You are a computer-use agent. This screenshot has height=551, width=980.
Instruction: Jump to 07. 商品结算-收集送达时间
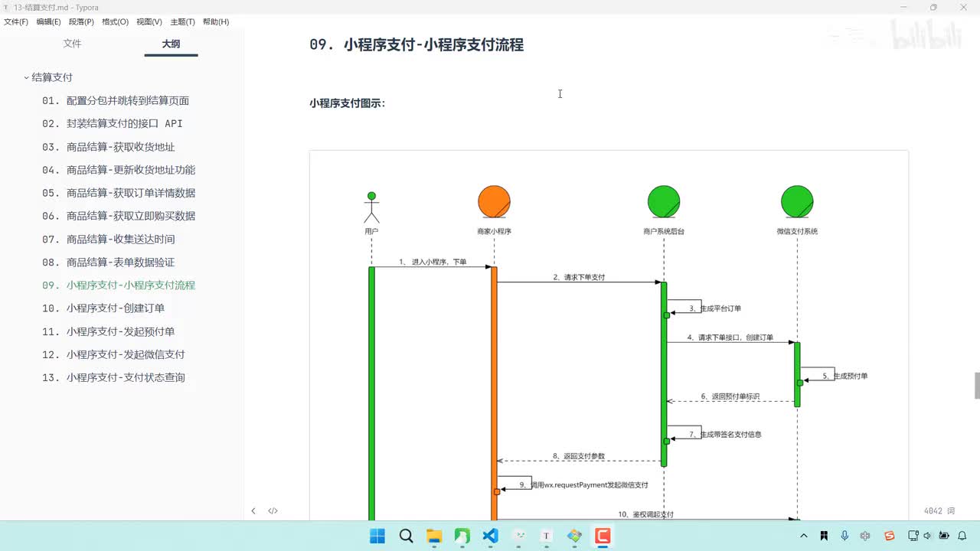click(x=109, y=239)
